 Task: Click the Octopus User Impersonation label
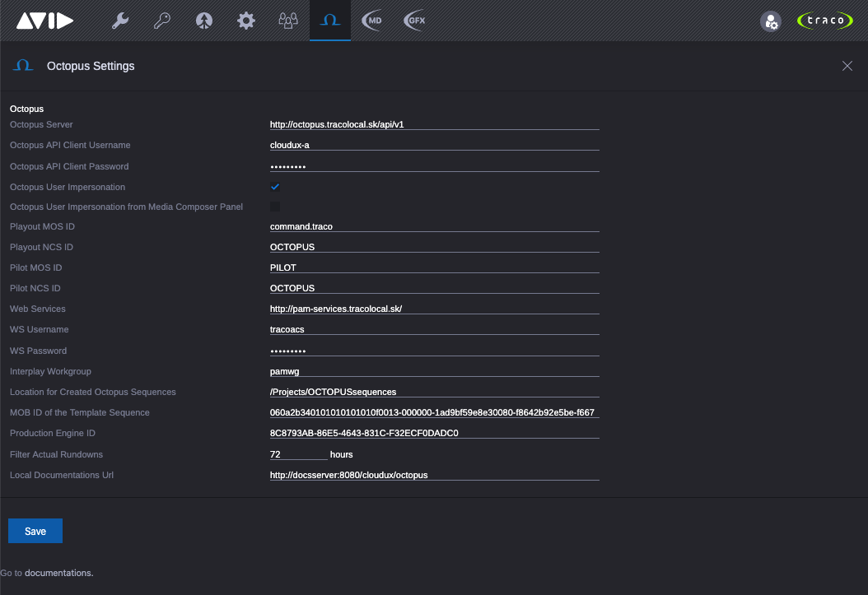tap(68, 187)
